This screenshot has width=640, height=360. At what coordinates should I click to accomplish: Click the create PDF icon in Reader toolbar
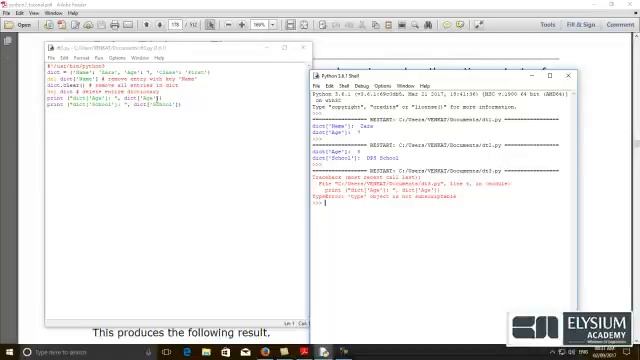pyautogui.click(x=49, y=25)
